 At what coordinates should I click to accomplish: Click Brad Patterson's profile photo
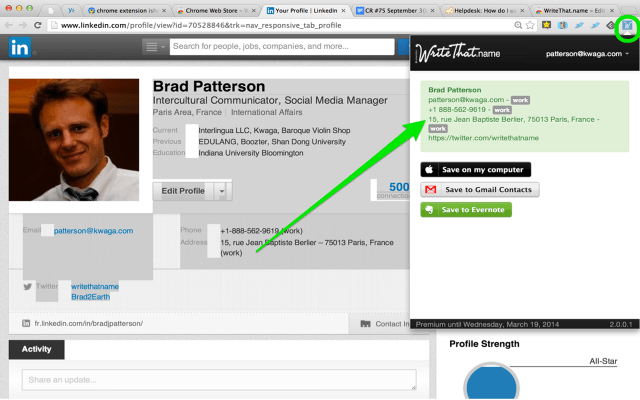tap(74, 140)
